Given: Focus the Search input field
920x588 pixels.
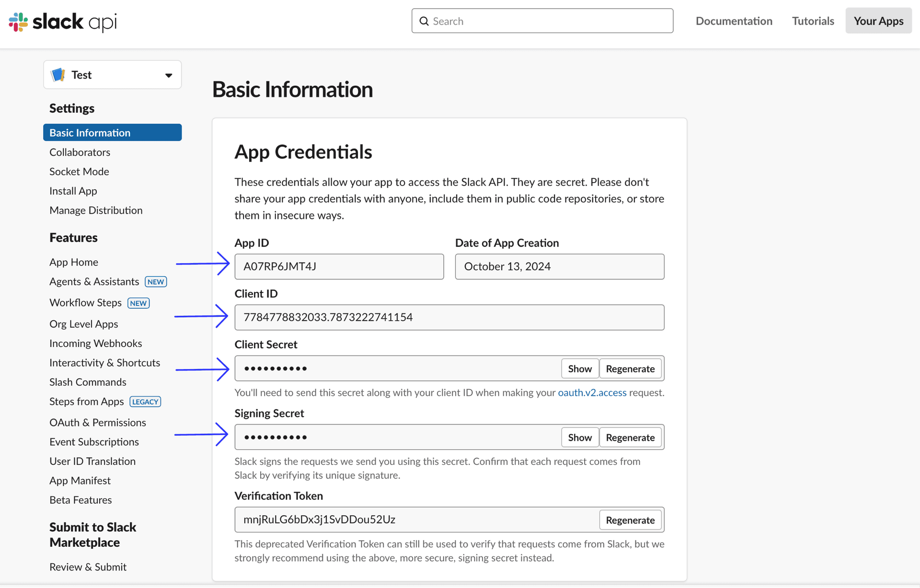Looking at the screenshot, I should (542, 21).
